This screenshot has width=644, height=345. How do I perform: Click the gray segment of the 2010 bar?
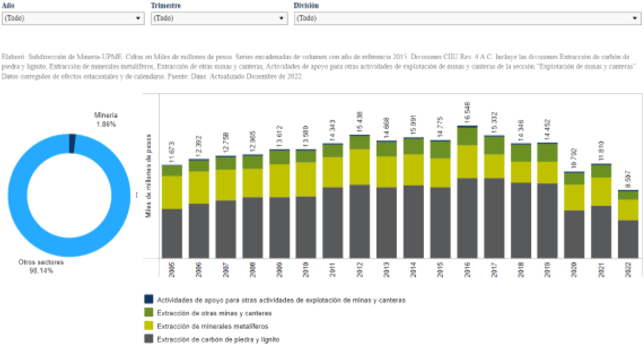pos(306,226)
